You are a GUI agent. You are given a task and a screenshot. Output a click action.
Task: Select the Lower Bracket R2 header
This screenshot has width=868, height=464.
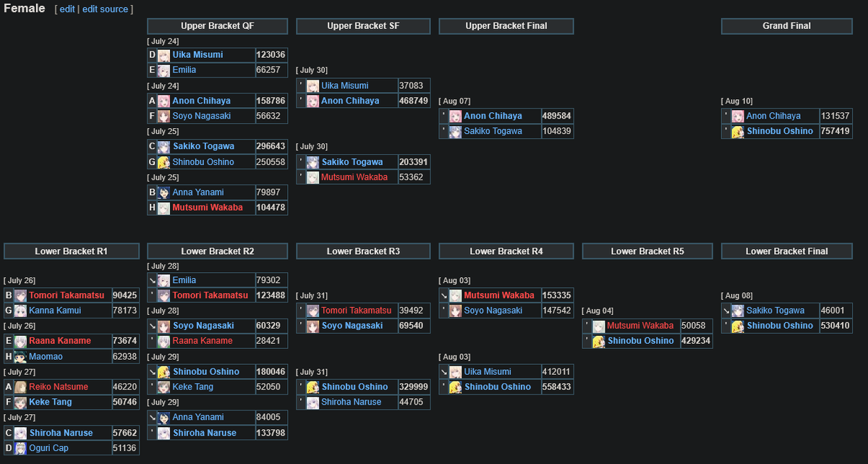pyautogui.click(x=218, y=251)
